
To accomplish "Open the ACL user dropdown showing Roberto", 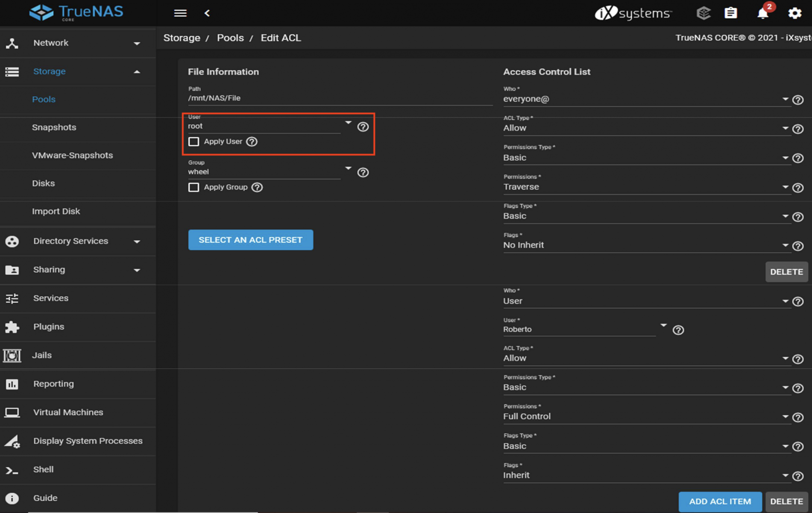I will click(x=585, y=330).
